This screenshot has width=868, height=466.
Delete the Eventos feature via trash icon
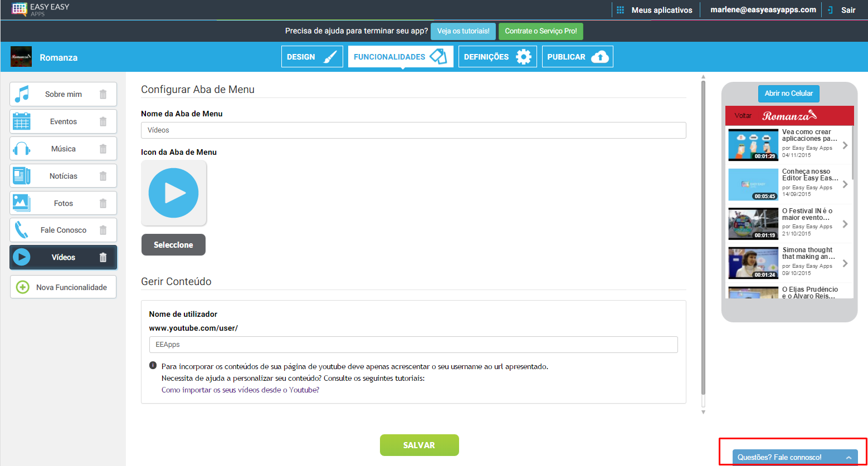tap(103, 121)
